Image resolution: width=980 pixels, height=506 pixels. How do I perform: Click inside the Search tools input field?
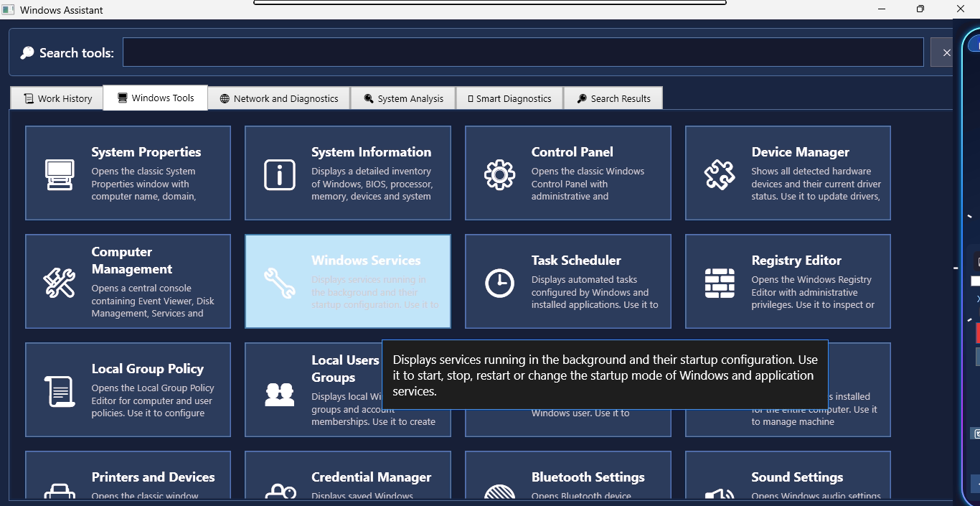pyautogui.click(x=523, y=52)
